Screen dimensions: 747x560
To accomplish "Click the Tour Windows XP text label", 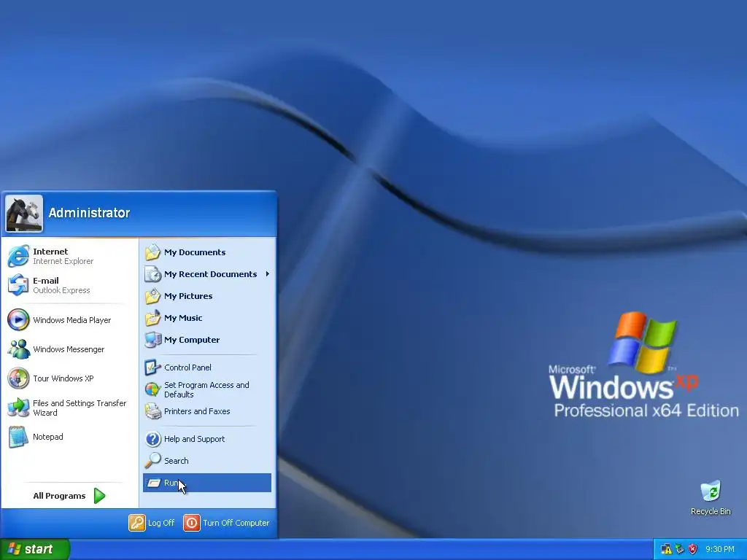I will [x=63, y=378].
